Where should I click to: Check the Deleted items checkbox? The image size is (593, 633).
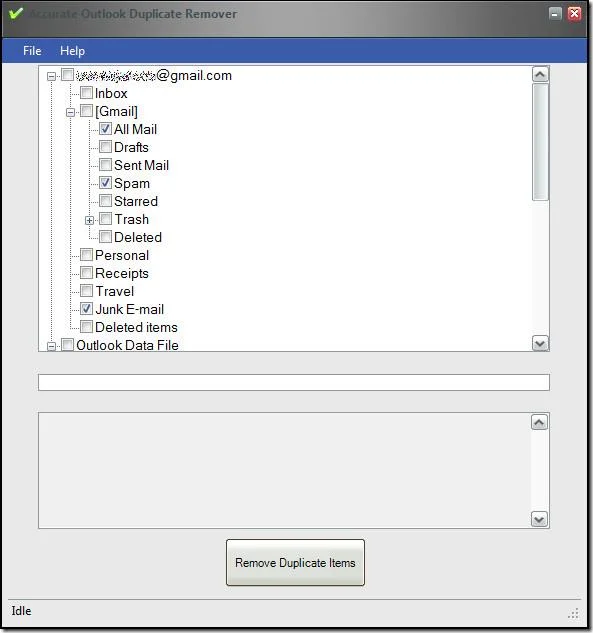click(x=86, y=327)
